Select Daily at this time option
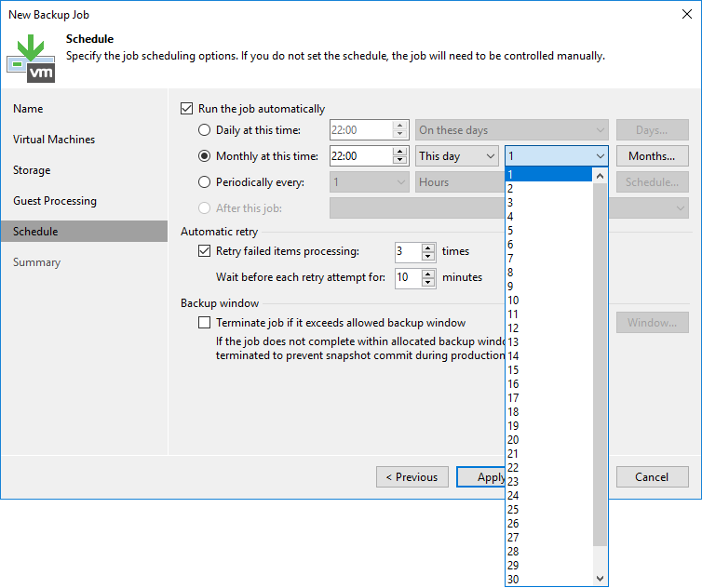The image size is (702, 588). [x=205, y=130]
